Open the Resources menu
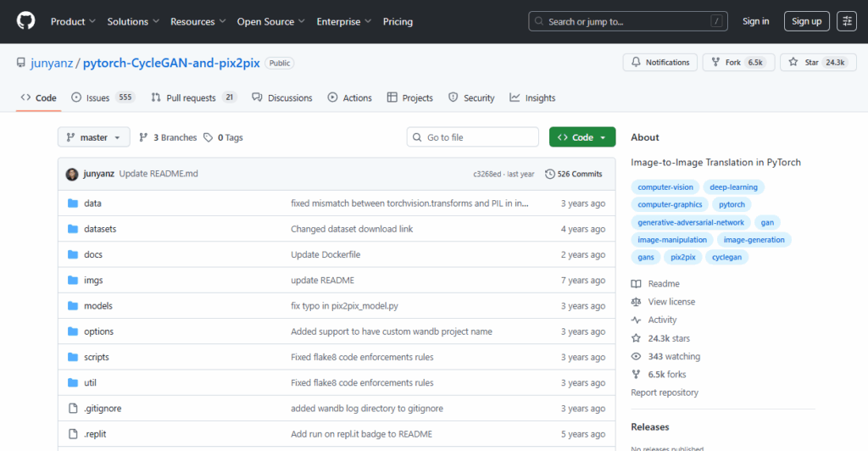This screenshot has width=868, height=451. click(198, 21)
